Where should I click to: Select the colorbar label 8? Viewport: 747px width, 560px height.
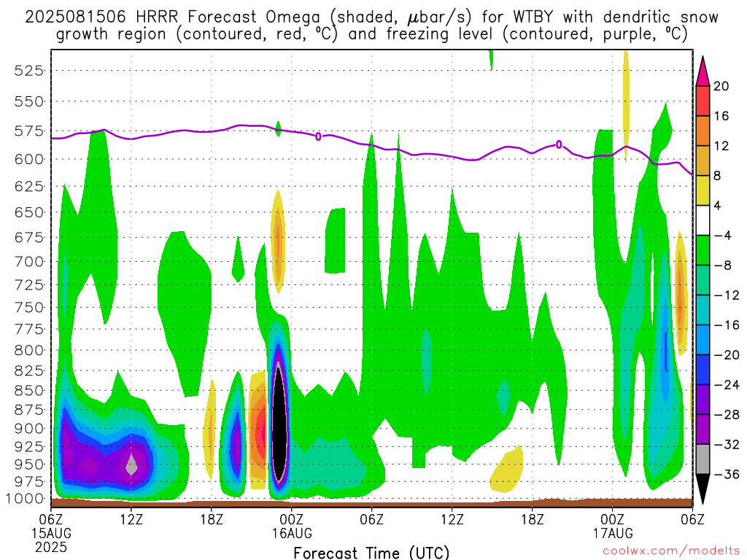pyautogui.click(x=718, y=176)
